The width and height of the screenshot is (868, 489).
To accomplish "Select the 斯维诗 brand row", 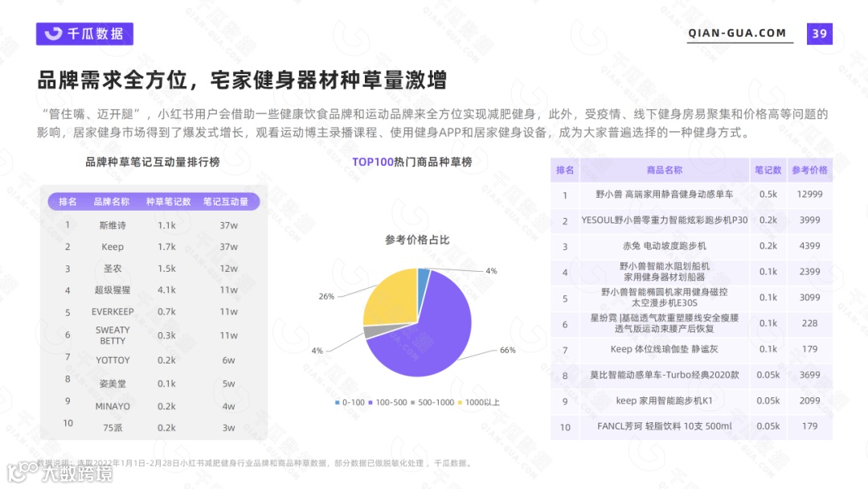I will (154, 225).
